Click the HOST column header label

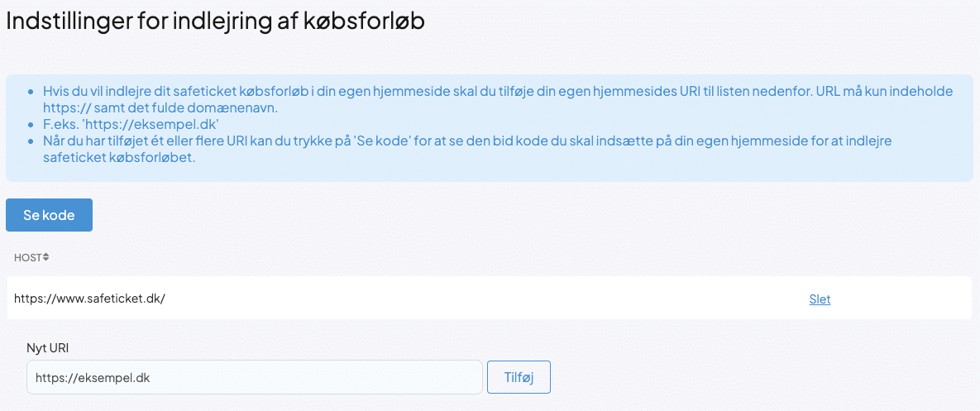point(27,257)
